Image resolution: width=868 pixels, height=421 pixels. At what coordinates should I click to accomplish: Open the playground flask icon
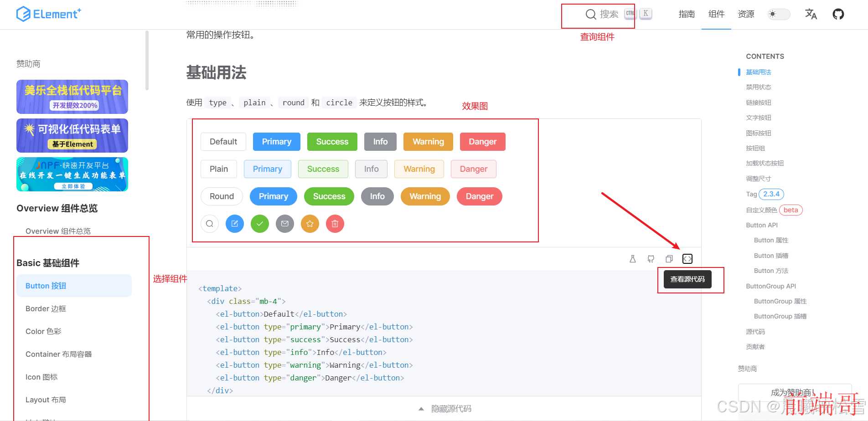point(633,259)
